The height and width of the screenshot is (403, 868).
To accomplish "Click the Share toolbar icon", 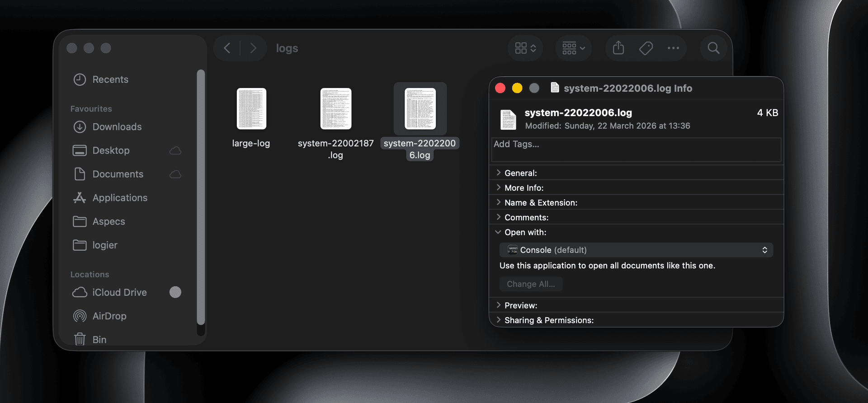I will click(x=618, y=48).
